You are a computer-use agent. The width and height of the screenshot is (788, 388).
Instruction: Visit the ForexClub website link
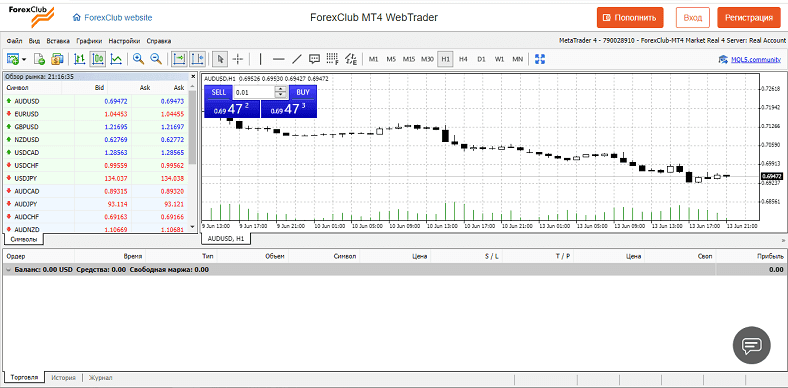113,18
